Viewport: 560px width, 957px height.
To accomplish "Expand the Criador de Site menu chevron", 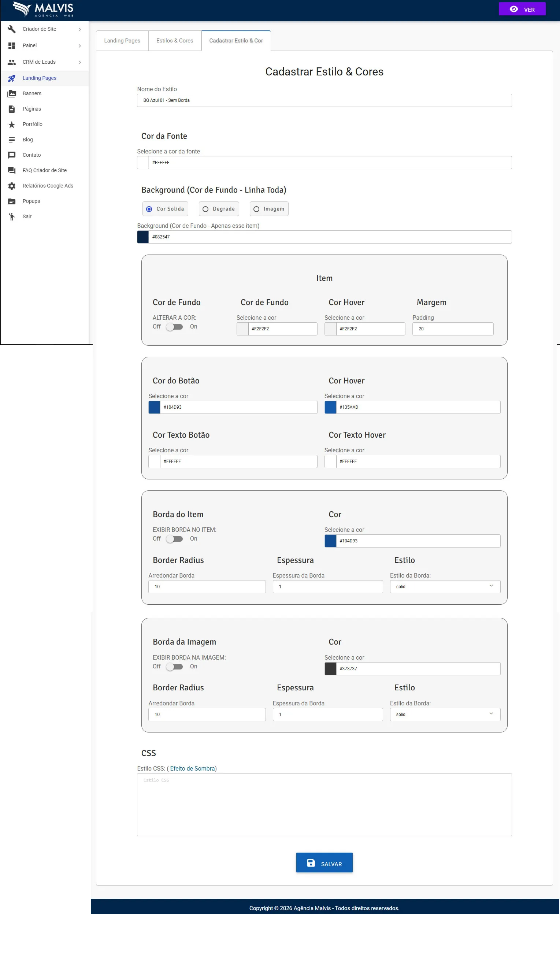I will (x=80, y=29).
